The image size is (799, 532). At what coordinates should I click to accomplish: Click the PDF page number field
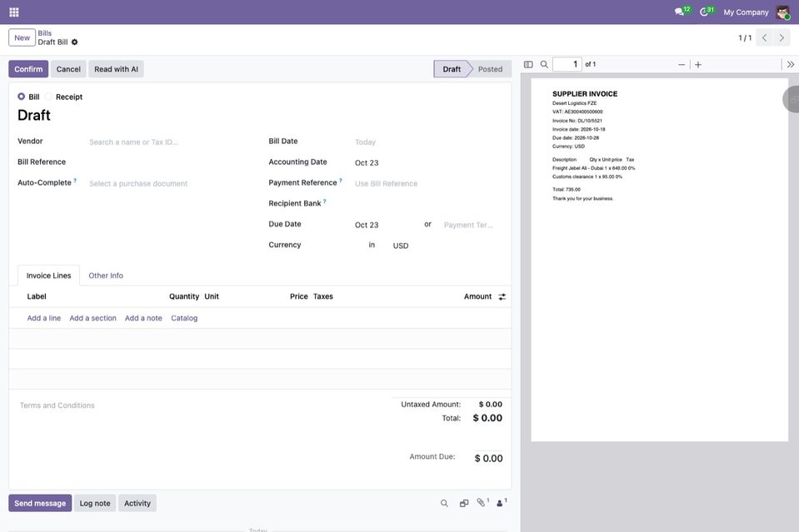(567, 64)
